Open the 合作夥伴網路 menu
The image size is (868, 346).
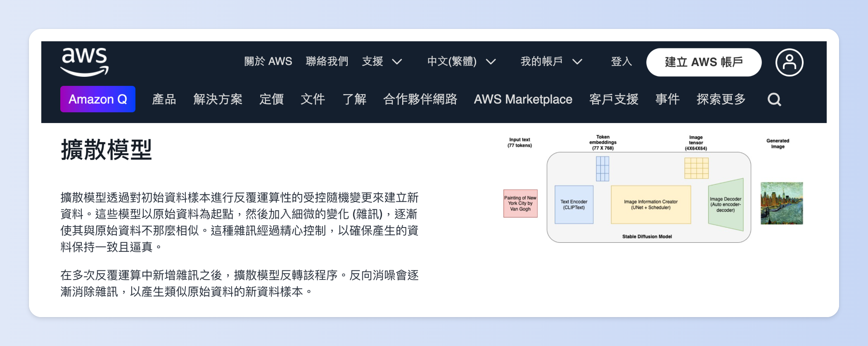click(420, 100)
